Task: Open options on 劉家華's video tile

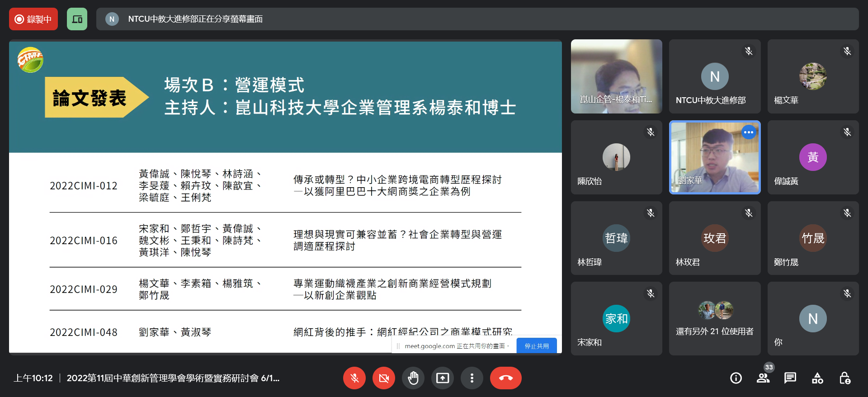Action: tap(749, 132)
